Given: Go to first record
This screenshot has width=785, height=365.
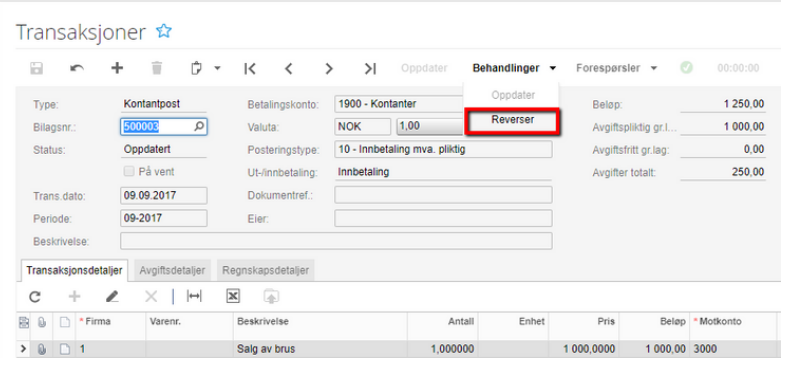Looking at the screenshot, I should [250, 69].
